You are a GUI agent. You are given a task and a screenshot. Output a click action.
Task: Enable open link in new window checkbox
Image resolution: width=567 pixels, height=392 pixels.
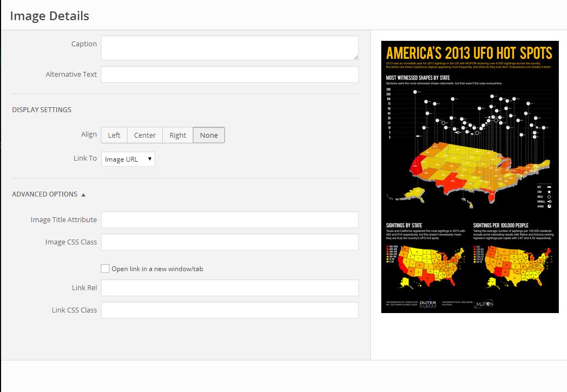coord(105,268)
